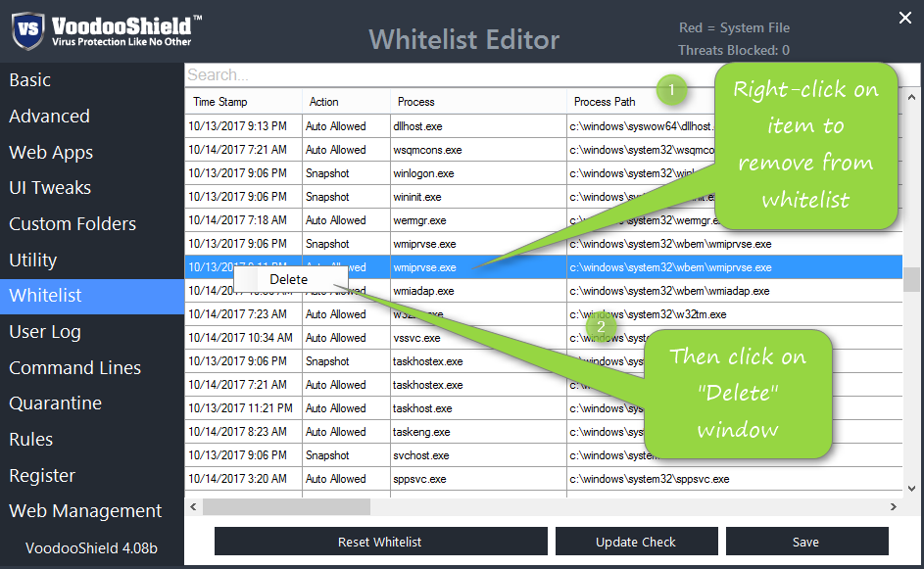
Task: Click the VoodooShield logo
Action: [106, 30]
